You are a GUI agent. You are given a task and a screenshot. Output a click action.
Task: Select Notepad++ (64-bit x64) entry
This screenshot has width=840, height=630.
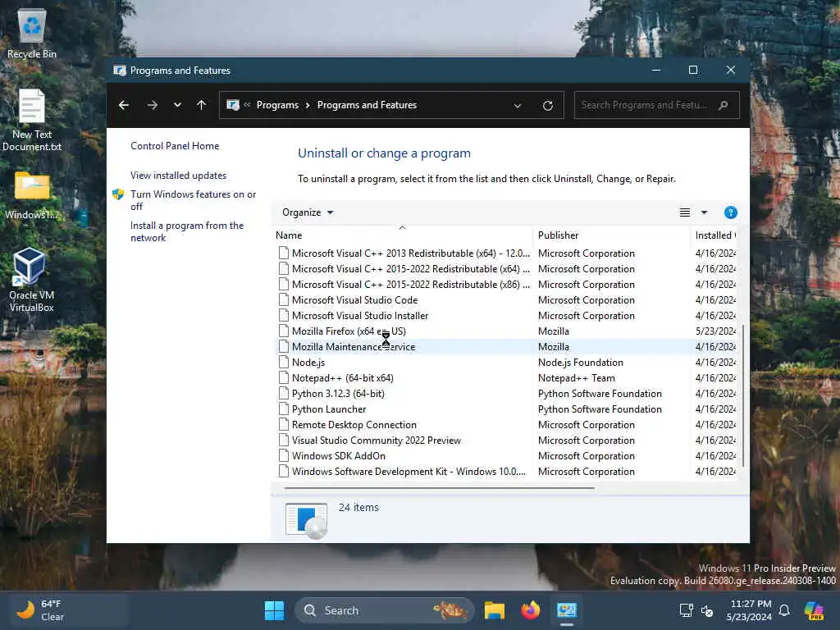pyautogui.click(x=506, y=377)
